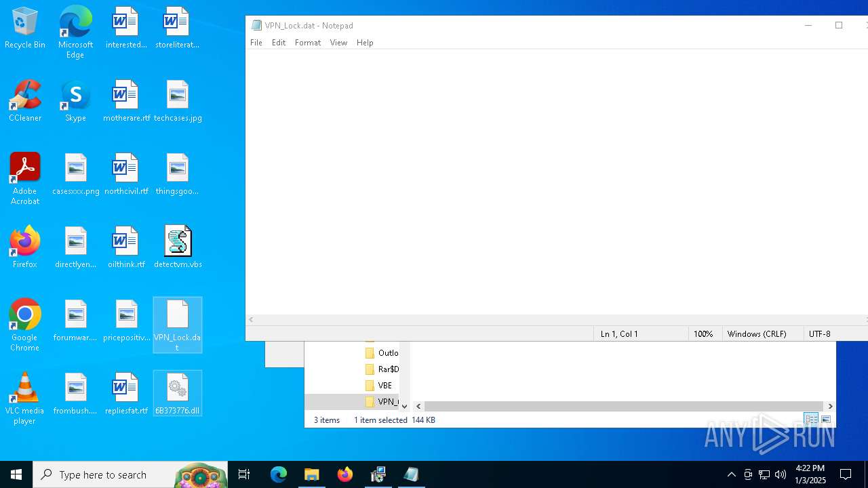Image resolution: width=868 pixels, height=488 pixels.
Task: Open Firefox desktop shortcut
Action: click(25, 248)
